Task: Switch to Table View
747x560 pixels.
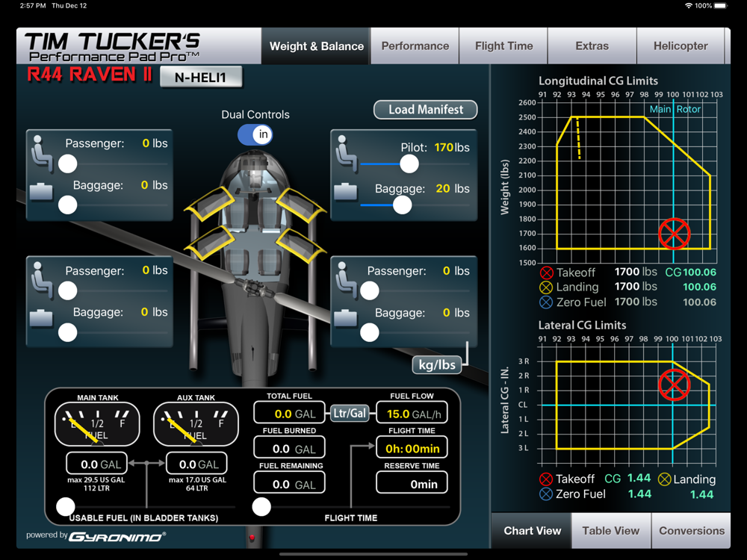Action: 611,530
